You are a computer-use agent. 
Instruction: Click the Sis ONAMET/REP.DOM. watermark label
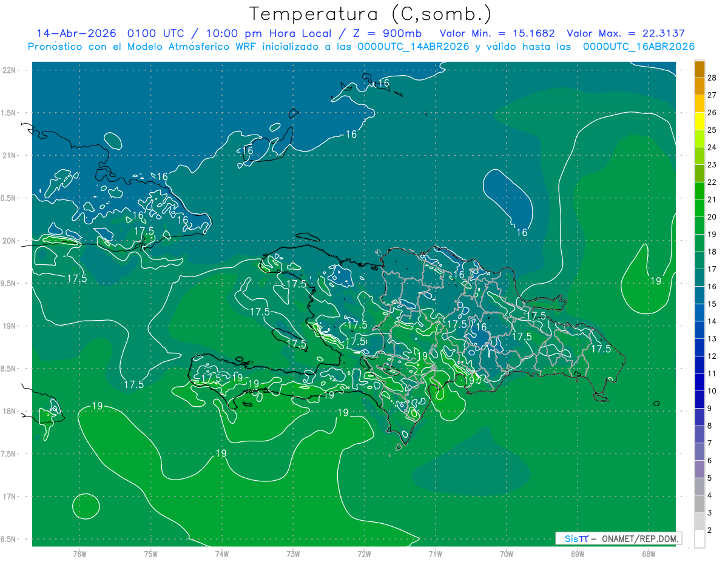(618, 538)
